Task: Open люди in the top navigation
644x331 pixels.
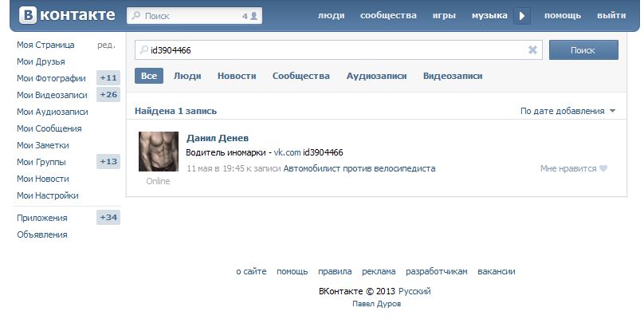Action: click(x=331, y=16)
